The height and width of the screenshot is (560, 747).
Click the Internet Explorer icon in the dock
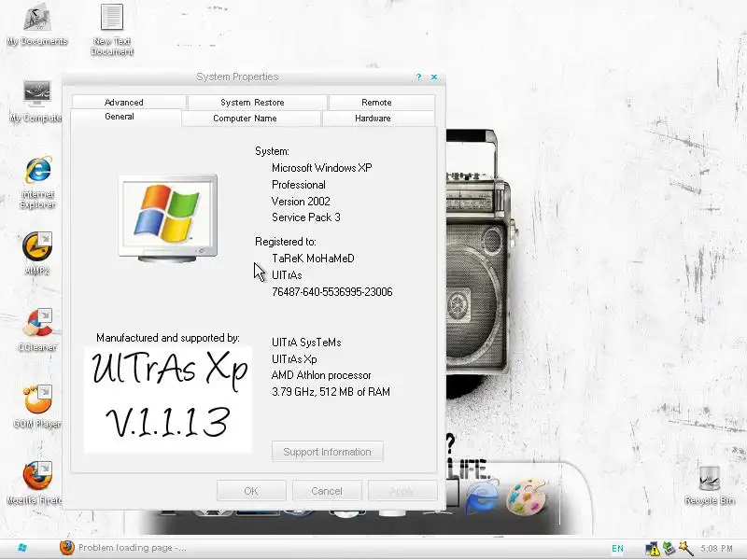point(482,497)
